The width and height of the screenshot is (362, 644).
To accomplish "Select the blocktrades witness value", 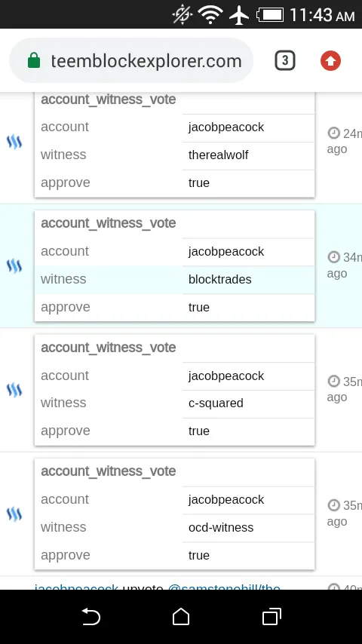I will click(x=219, y=279).
